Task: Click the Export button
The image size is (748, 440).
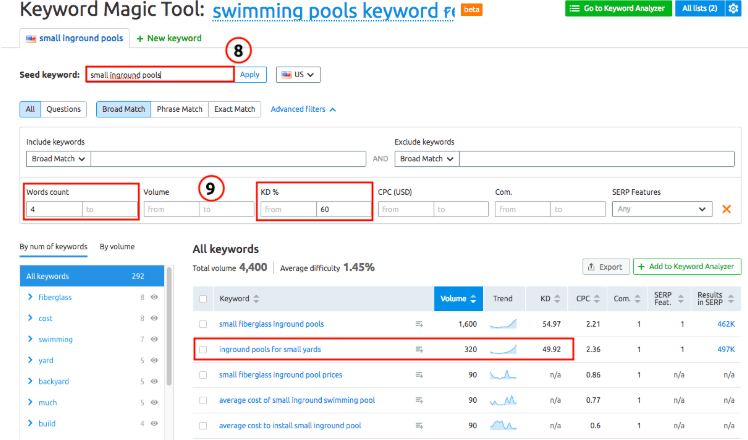Action: [x=605, y=267]
